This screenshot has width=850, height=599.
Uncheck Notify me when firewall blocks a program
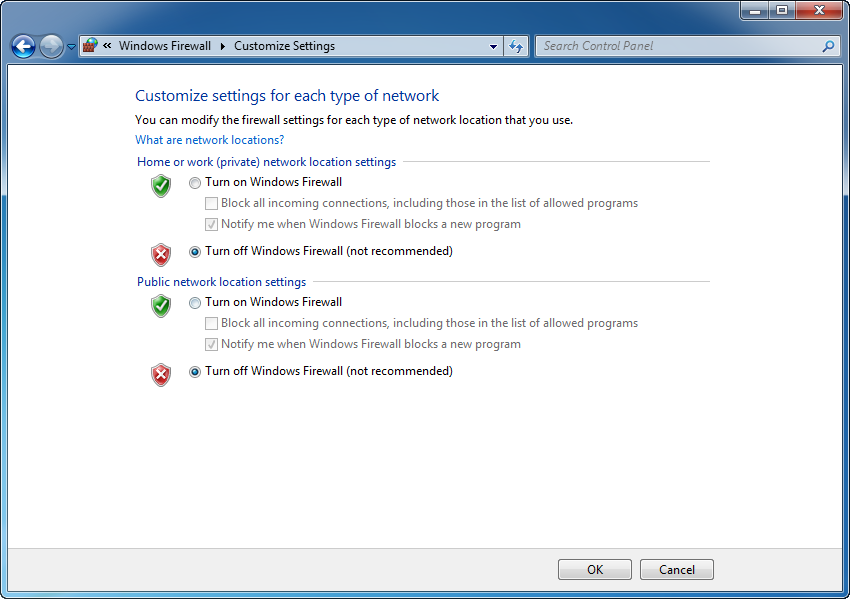coord(211,224)
